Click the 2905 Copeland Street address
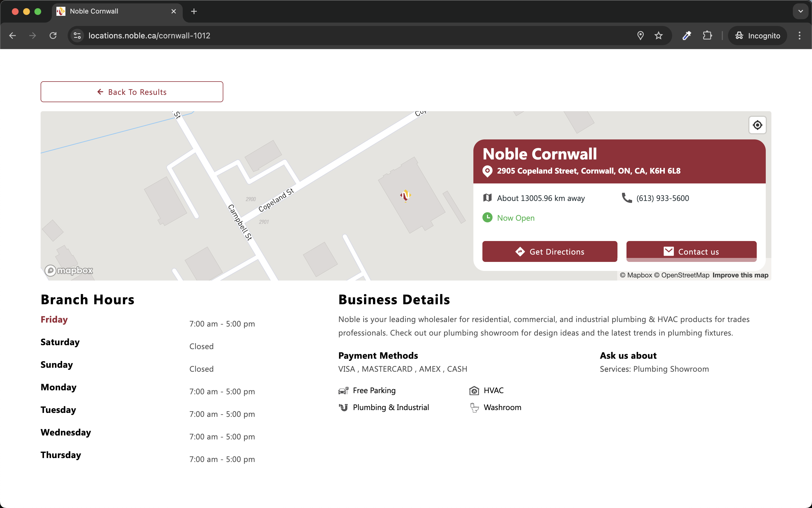Viewport: 812px width, 508px height. point(588,171)
